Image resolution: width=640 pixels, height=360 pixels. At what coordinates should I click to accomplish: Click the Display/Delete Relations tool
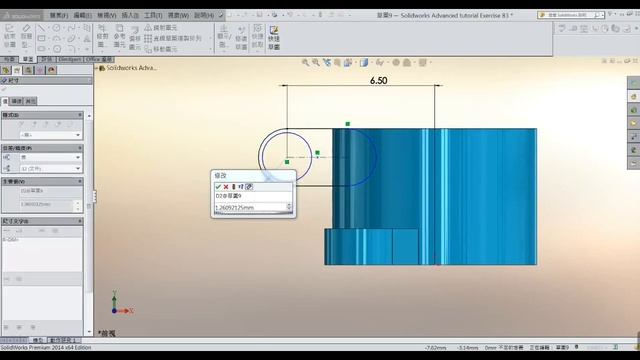tap(223, 37)
